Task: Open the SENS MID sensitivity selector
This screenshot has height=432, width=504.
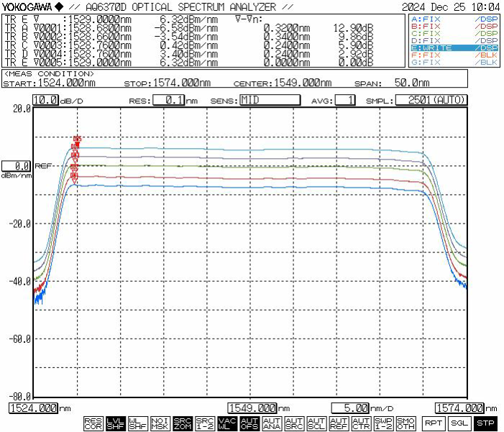Action: (270, 101)
